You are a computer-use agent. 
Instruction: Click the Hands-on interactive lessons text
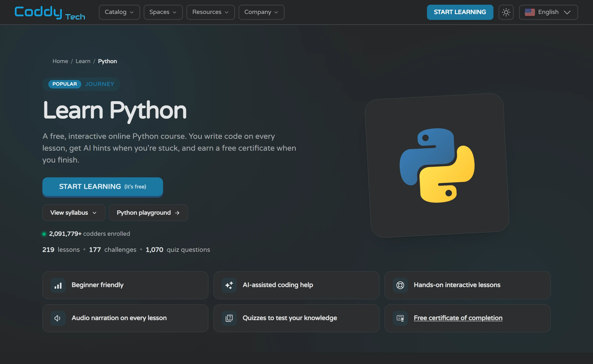pos(457,285)
